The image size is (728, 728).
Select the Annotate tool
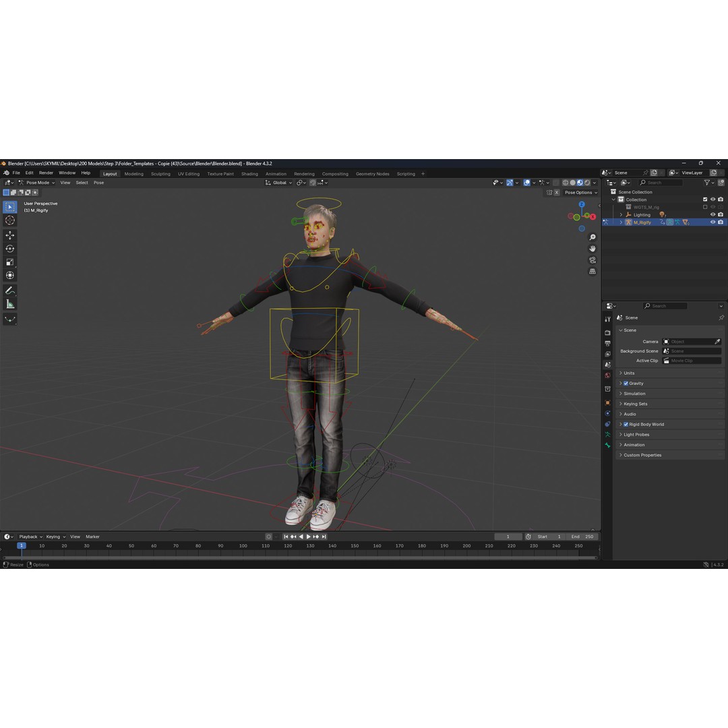click(9, 291)
